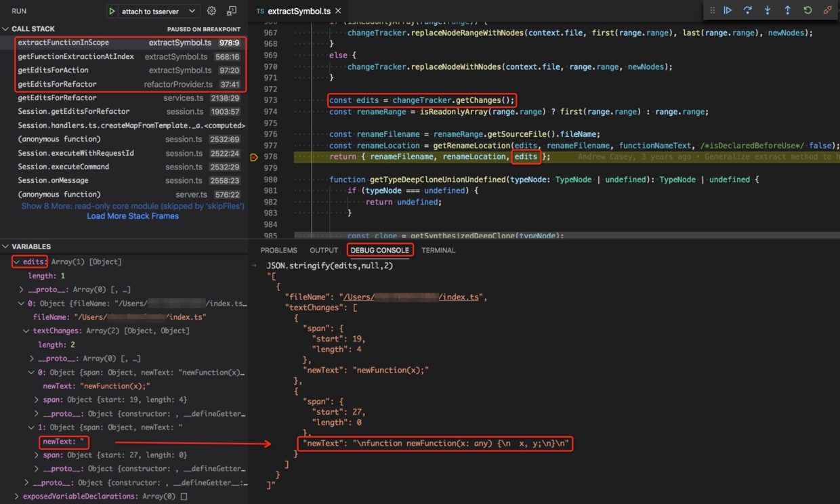Click the Open Debug Console icon
The width and height of the screenshot is (840, 504).
[231, 10]
